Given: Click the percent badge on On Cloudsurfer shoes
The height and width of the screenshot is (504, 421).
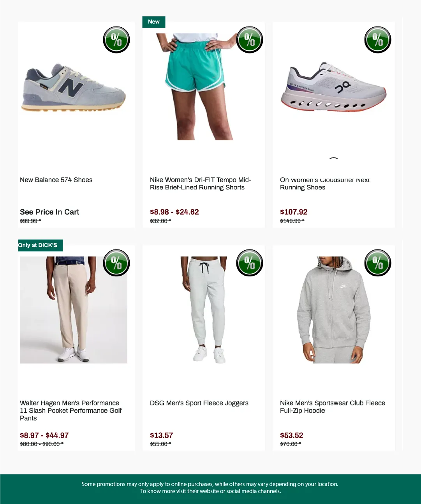Looking at the screenshot, I should pyautogui.click(x=378, y=40).
